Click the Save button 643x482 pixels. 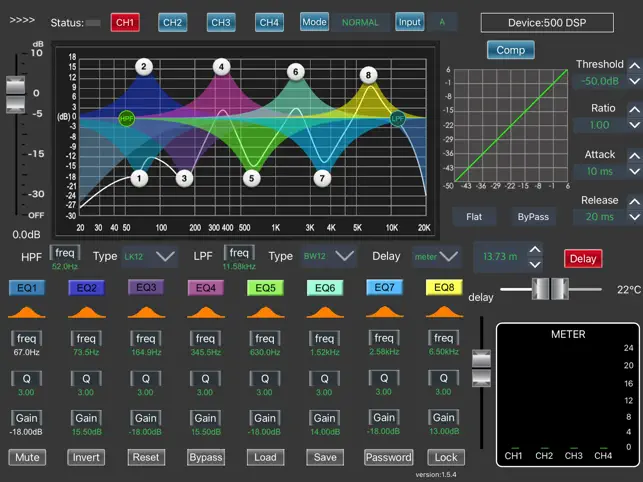(x=325, y=457)
